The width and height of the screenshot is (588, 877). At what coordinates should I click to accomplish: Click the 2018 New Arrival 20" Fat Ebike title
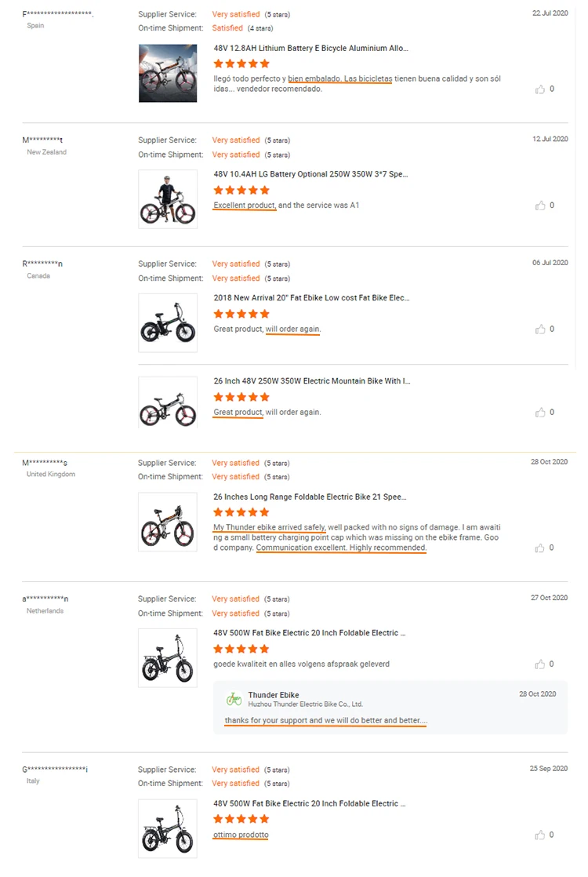[x=311, y=298]
